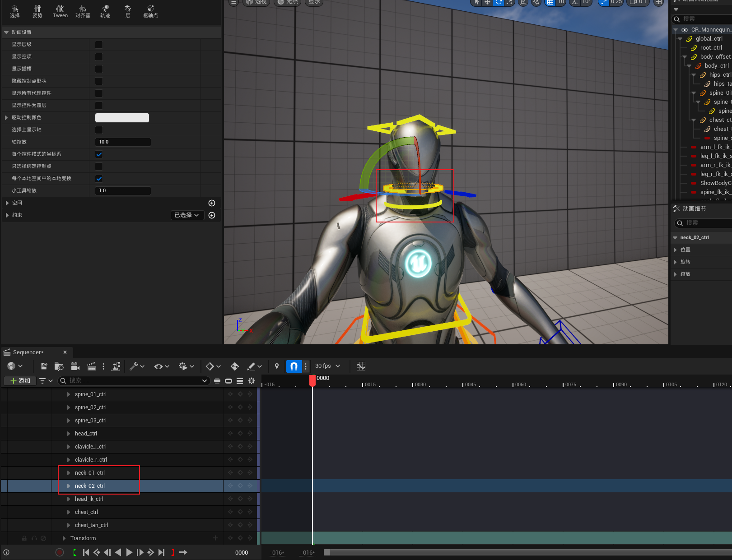This screenshot has height=560, width=732.
Task: Expand the 位置 section in 动画细节
Action: tap(675, 250)
